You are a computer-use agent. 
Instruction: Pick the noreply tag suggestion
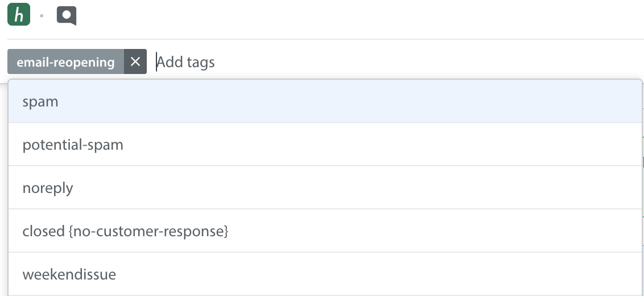(325, 187)
